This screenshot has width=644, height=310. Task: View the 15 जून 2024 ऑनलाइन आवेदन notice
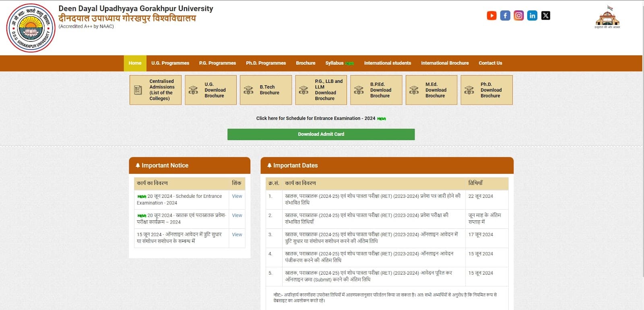tap(237, 235)
